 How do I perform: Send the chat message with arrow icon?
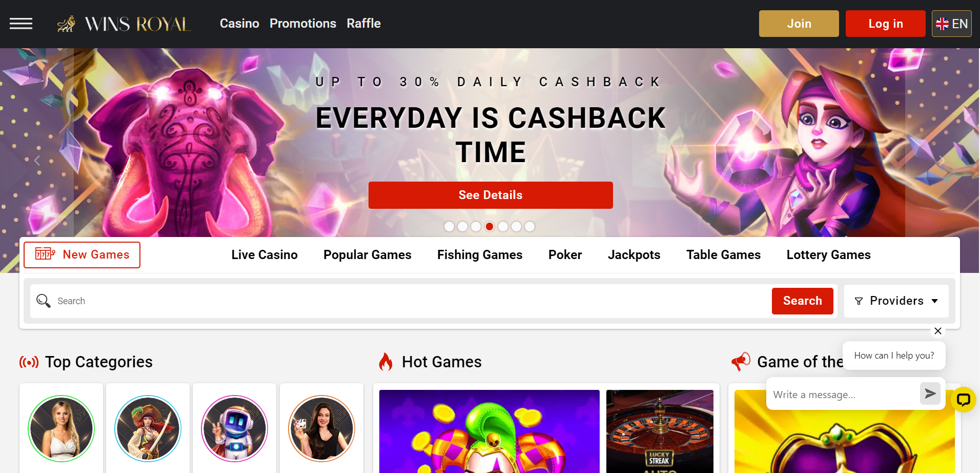pyautogui.click(x=930, y=393)
